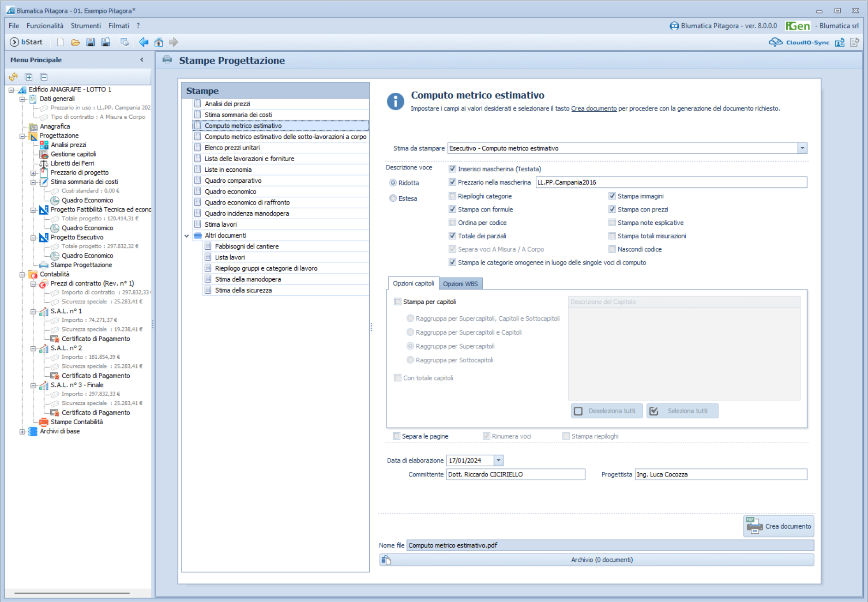Click collapse-all minus icon in Menu Principale
This screenshot has width=868, height=602.
tap(43, 77)
